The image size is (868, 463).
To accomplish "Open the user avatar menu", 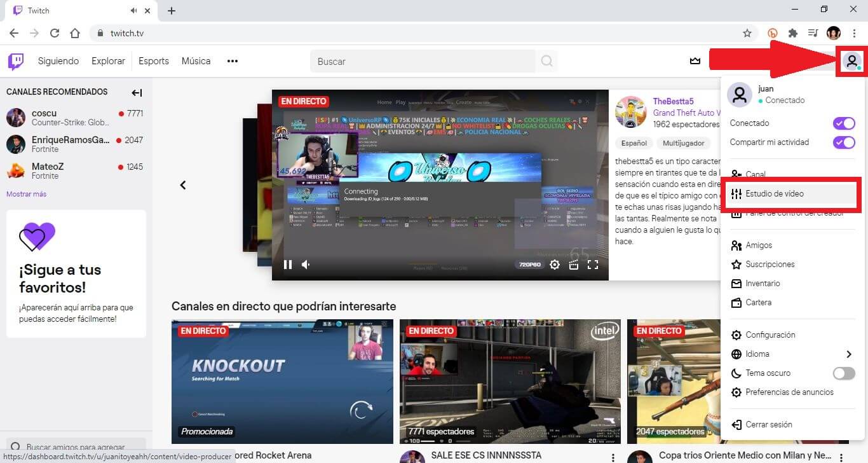I will [x=851, y=61].
